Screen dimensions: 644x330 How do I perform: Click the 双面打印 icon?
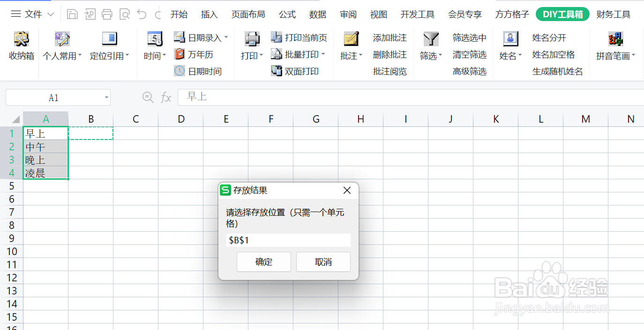click(x=277, y=71)
